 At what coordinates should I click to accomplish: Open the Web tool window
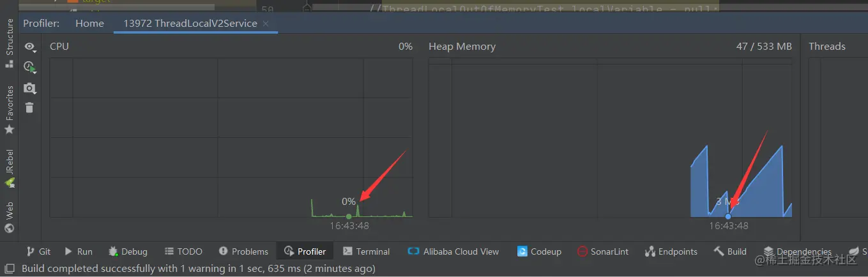tap(9, 217)
